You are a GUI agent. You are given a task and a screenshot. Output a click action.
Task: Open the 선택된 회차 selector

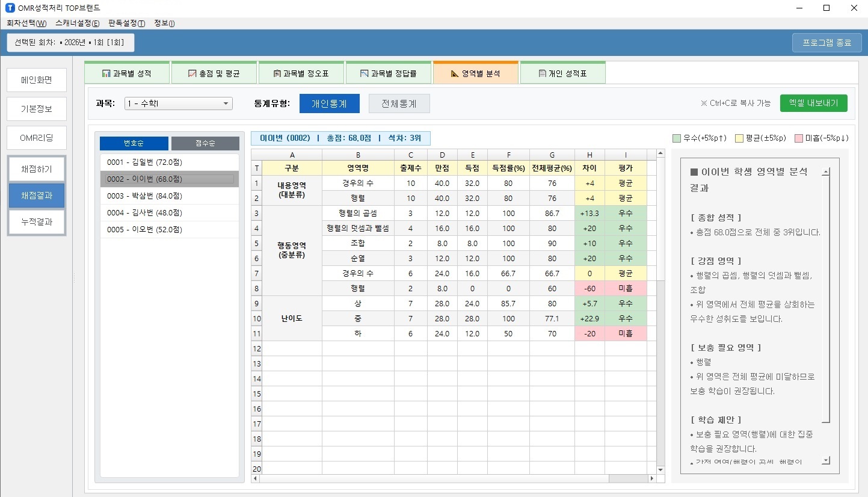(x=70, y=43)
